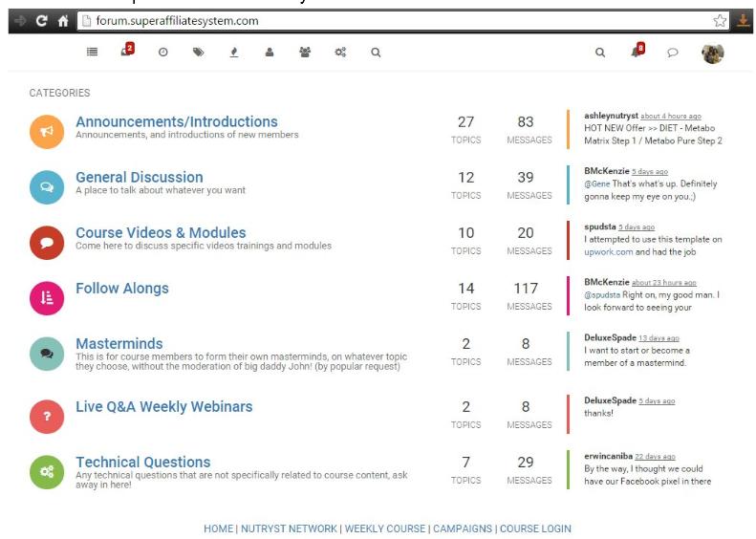Open WEEKLY COURSE footer link
756x539 pixels.
(x=385, y=528)
